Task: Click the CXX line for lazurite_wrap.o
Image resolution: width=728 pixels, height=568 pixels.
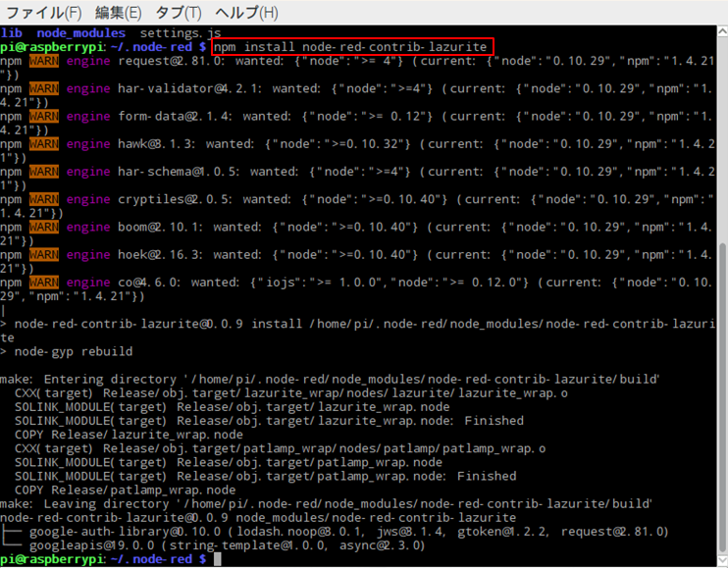Action: [x=290, y=393]
